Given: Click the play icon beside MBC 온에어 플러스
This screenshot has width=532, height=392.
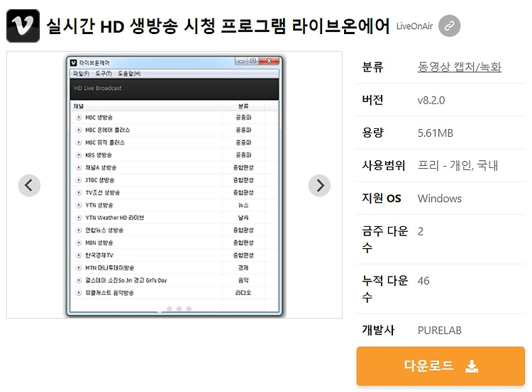Looking at the screenshot, I should pyautogui.click(x=79, y=130).
